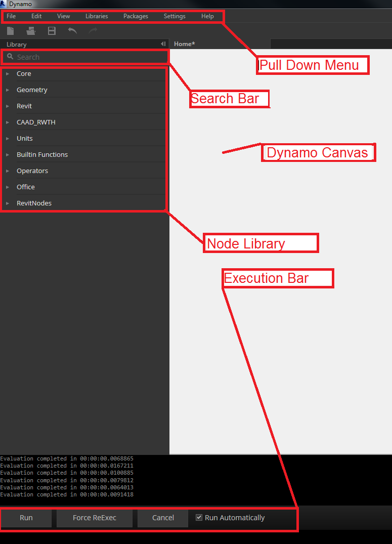The height and width of the screenshot is (544, 392).
Task: Click console line ending in 0100885
Action: (67, 473)
